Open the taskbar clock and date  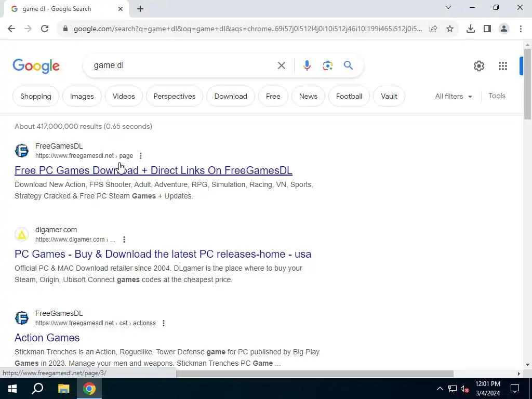pos(487,389)
